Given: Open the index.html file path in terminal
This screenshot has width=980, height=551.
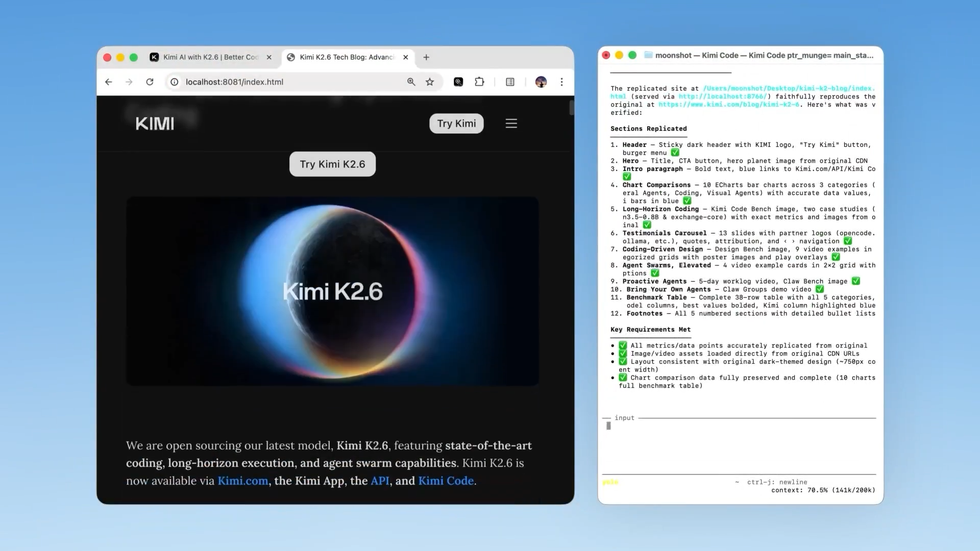Looking at the screenshot, I should [x=743, y=92].
